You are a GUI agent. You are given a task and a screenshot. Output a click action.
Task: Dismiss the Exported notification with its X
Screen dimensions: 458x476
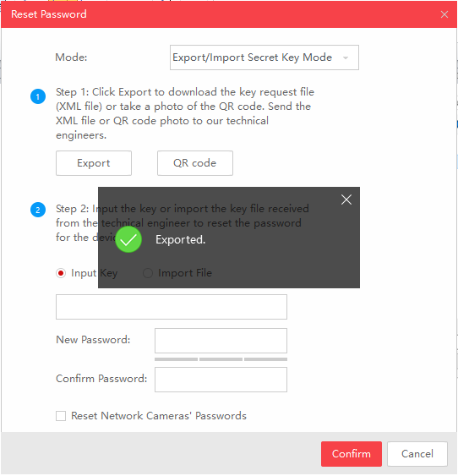coord(346,200)
